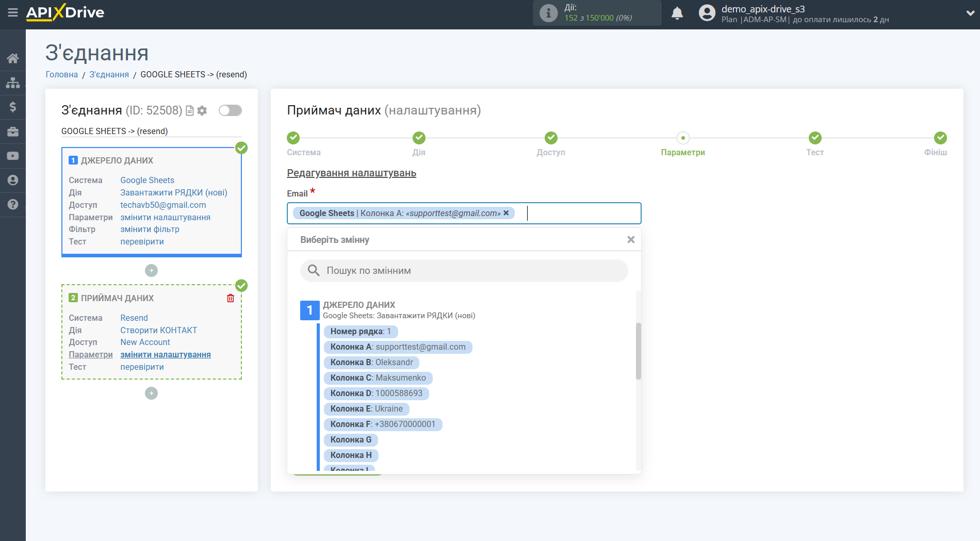Click the notifications bell icon
Image resolution: width=980 pixels, height=541 pixels.
(677, 13)
